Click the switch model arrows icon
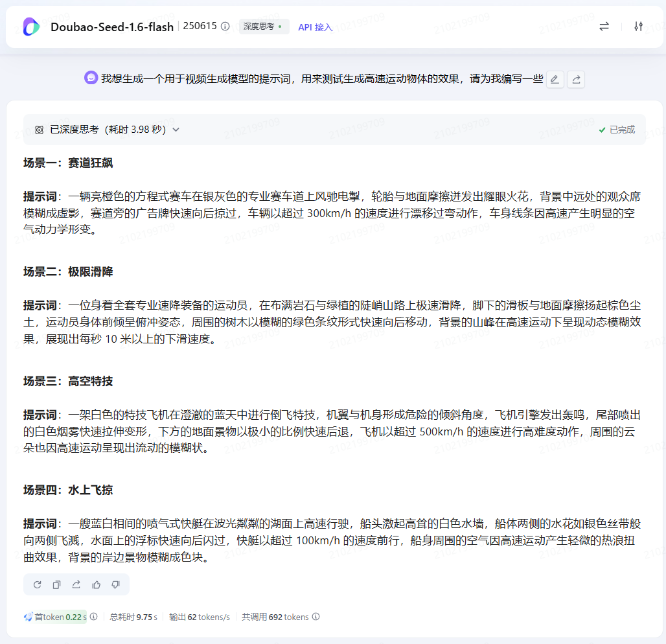This screenshot has width=666, height=644. (x=604, y=27)
